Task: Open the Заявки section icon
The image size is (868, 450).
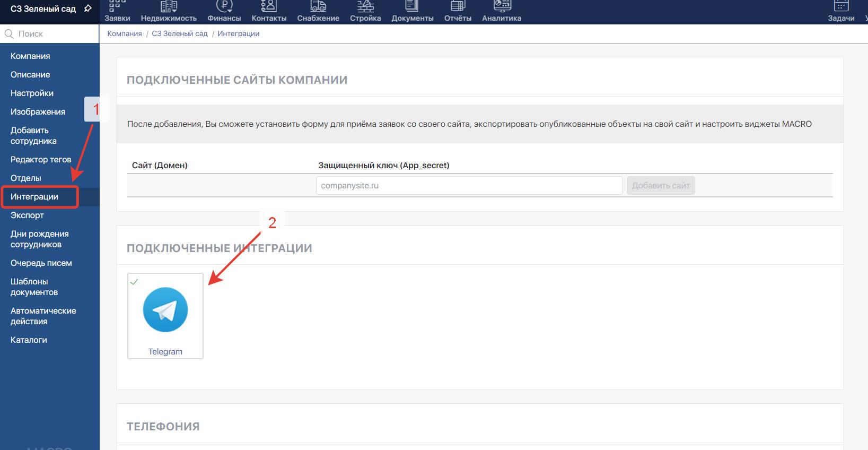Action: pyautogui.click(x=117, y=6)
